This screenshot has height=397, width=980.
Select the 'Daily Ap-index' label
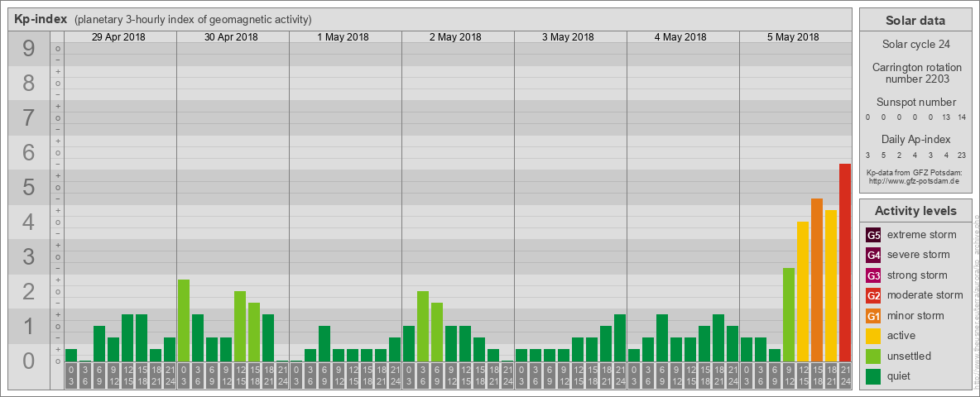coord(915,139)
